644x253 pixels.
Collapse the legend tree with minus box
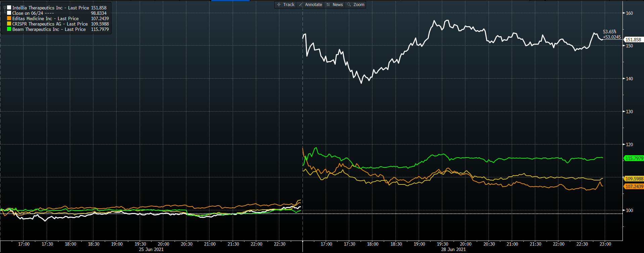5,7
